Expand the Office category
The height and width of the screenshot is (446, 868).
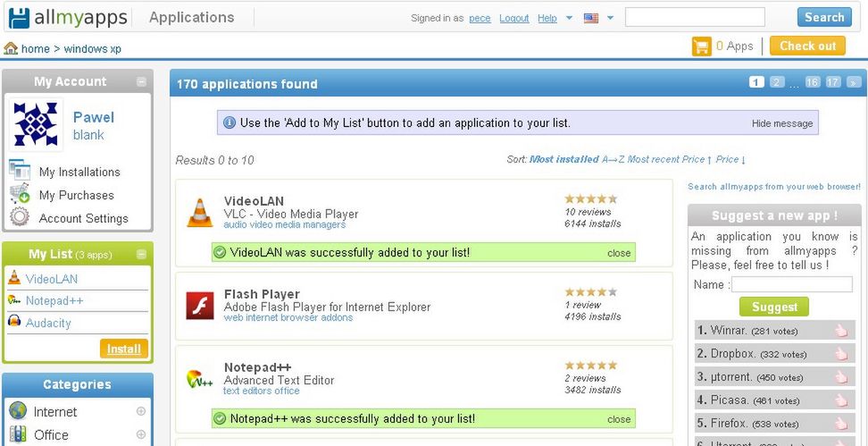tap(141, 434)
